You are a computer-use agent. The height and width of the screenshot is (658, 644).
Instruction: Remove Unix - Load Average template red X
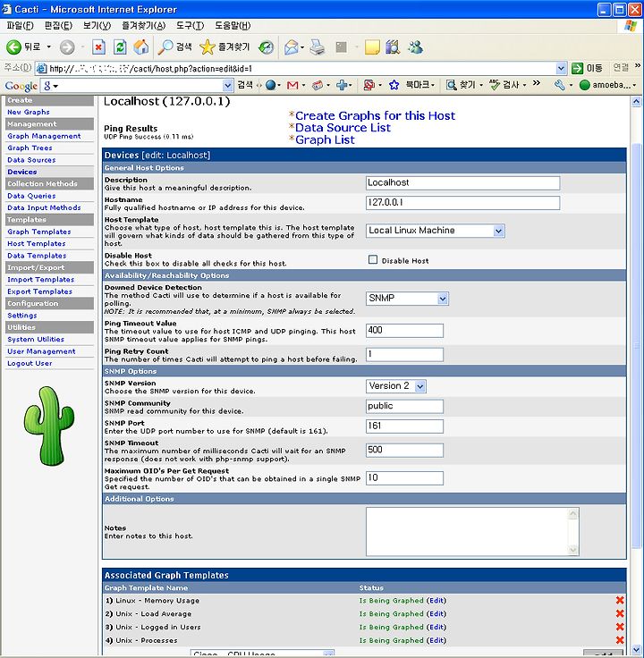(x=619, y=613)
